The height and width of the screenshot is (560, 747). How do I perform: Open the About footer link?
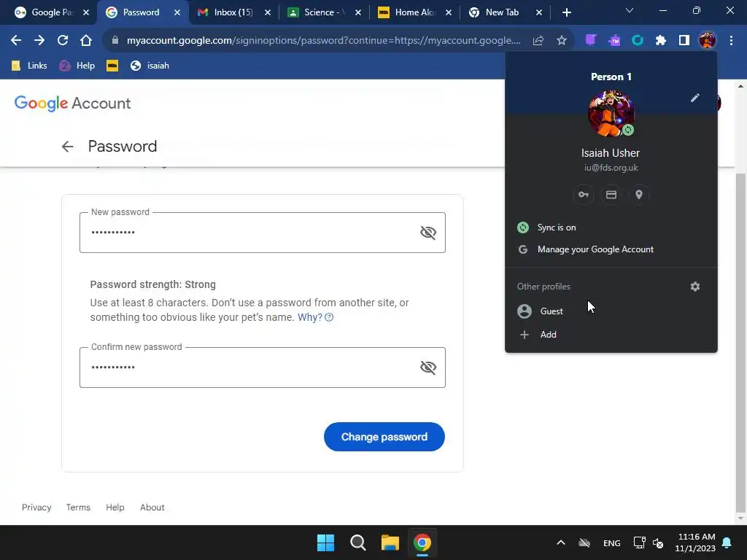(152, 507)
